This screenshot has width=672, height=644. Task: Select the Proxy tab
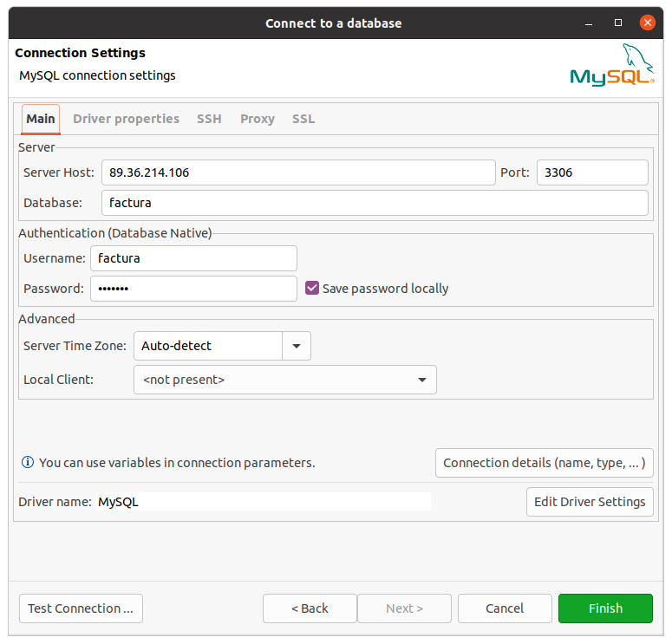[258, 119]
